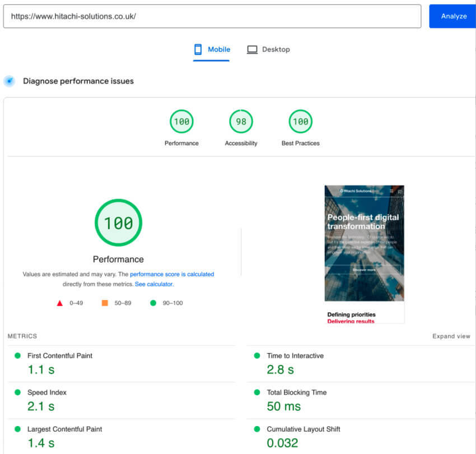Select the top Performance score gauge

pos(181,122)
